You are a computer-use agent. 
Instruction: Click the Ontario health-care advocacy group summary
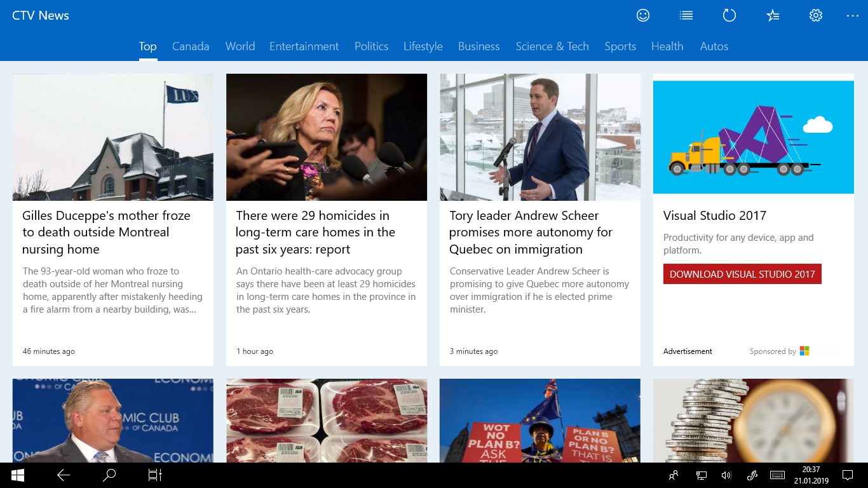coord(326,290)
